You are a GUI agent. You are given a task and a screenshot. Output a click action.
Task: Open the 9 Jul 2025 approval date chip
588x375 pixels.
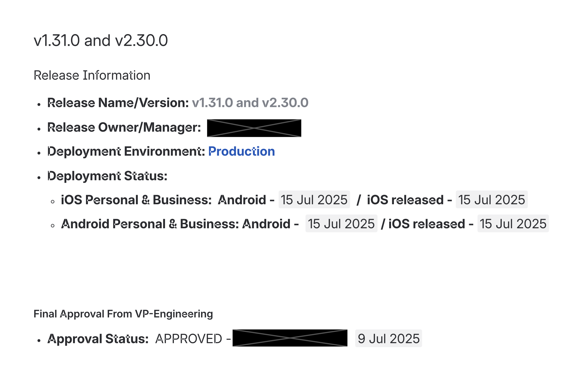[x=388, y=339]
